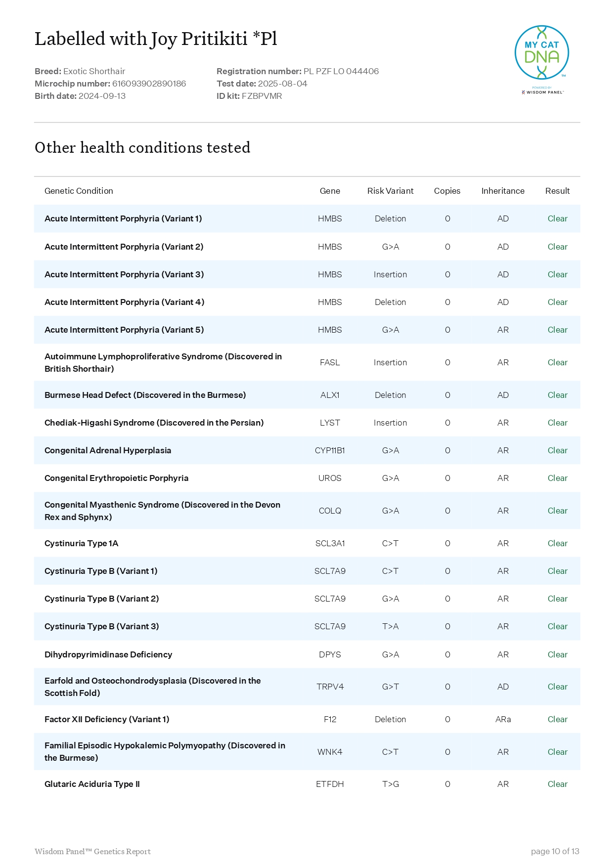
Task: Click the Inheritance column header
Action: (x=502, y=191)
